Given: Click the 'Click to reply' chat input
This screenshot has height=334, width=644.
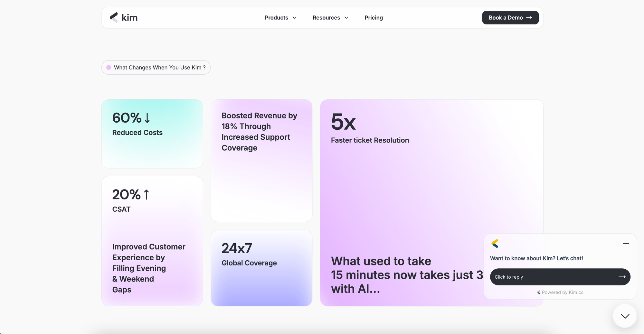Looking at the screenshot, I should coord(560,277).
